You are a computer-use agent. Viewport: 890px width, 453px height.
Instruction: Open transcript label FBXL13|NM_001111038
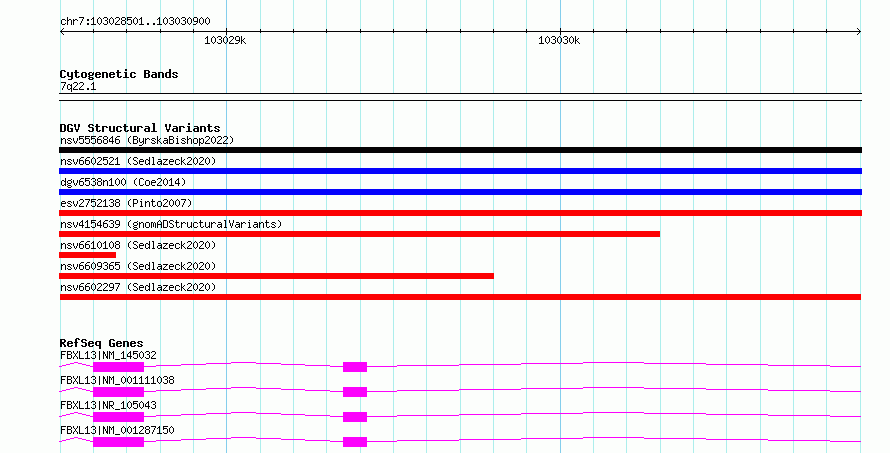coord(117,380)
